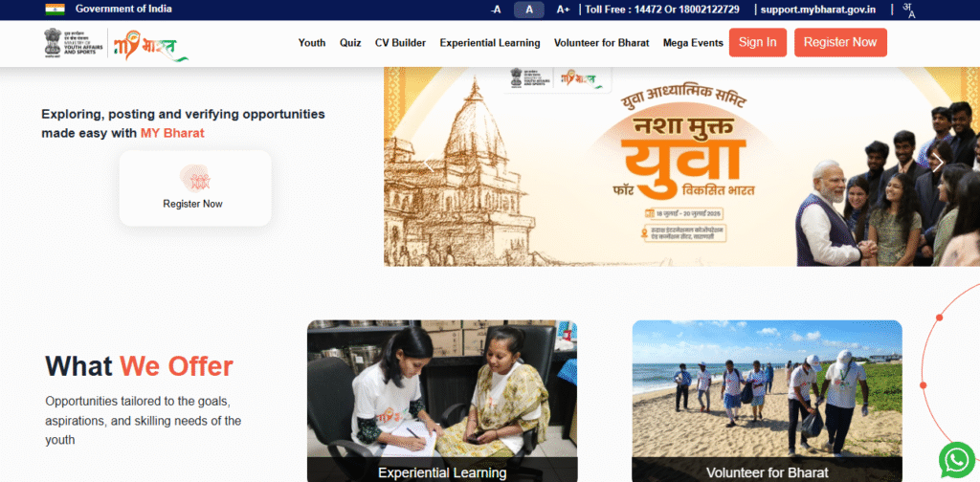
Task: Click the MY Bharat logo in header
Action: 150,45
